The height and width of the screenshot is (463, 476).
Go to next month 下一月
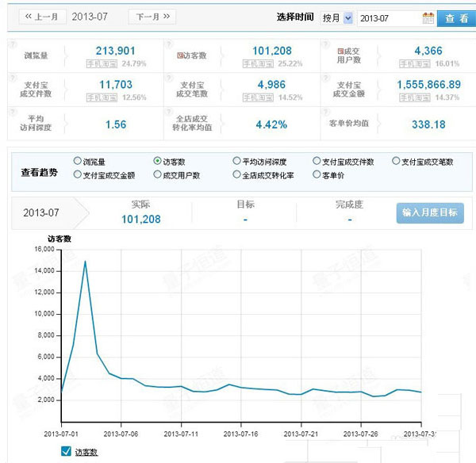[152, 17]
